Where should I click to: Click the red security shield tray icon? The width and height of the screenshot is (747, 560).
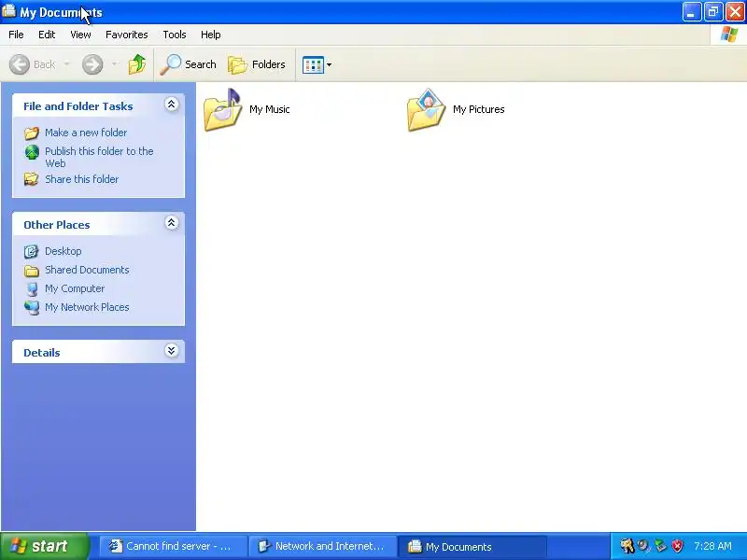pos(677,546)
